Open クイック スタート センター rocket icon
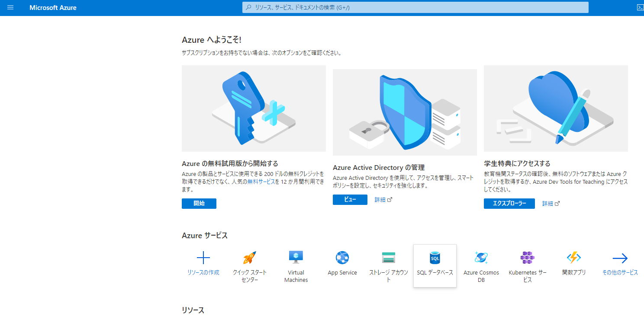The height and width of the screenshot is (316, 644). click(250, 258)
